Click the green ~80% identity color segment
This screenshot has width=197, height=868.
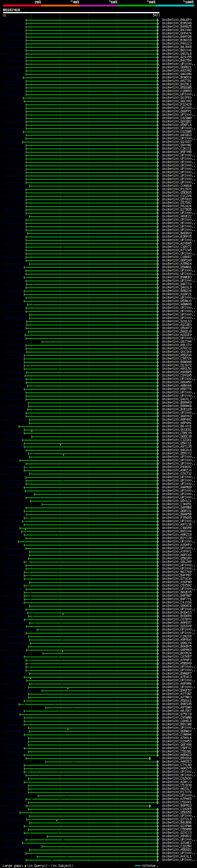click(137, 6)
